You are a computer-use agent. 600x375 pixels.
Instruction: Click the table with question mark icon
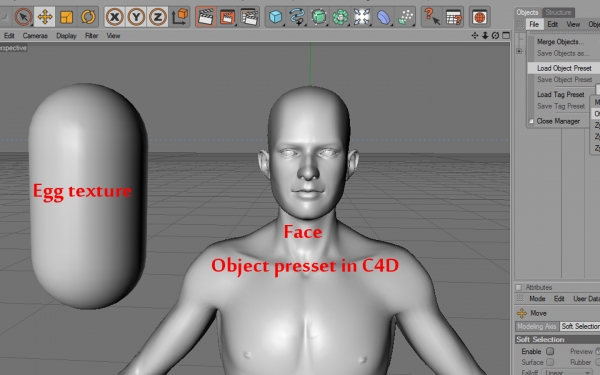pos(453,17)
